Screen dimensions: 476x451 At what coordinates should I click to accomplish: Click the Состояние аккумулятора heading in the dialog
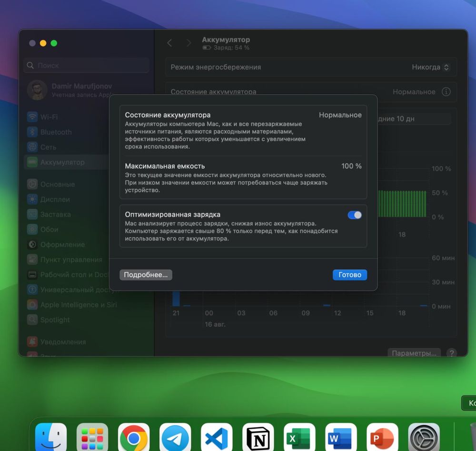(168, 115)
